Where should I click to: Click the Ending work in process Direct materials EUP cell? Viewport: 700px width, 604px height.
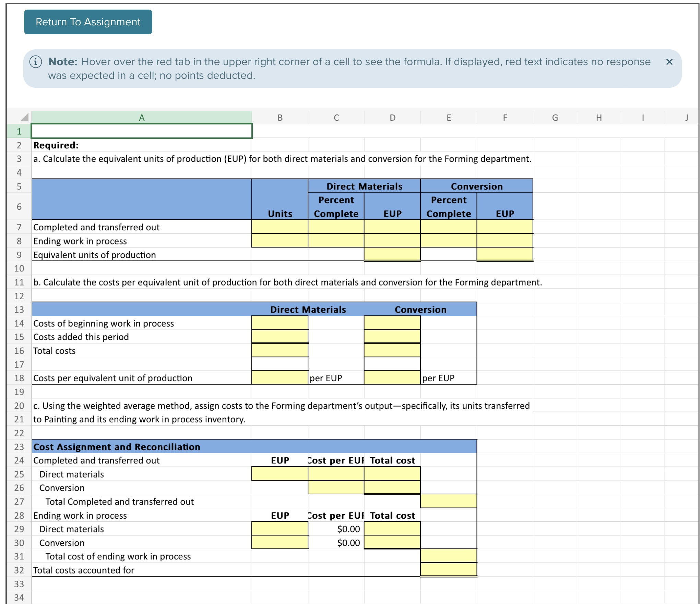click(x=280, y=529)
